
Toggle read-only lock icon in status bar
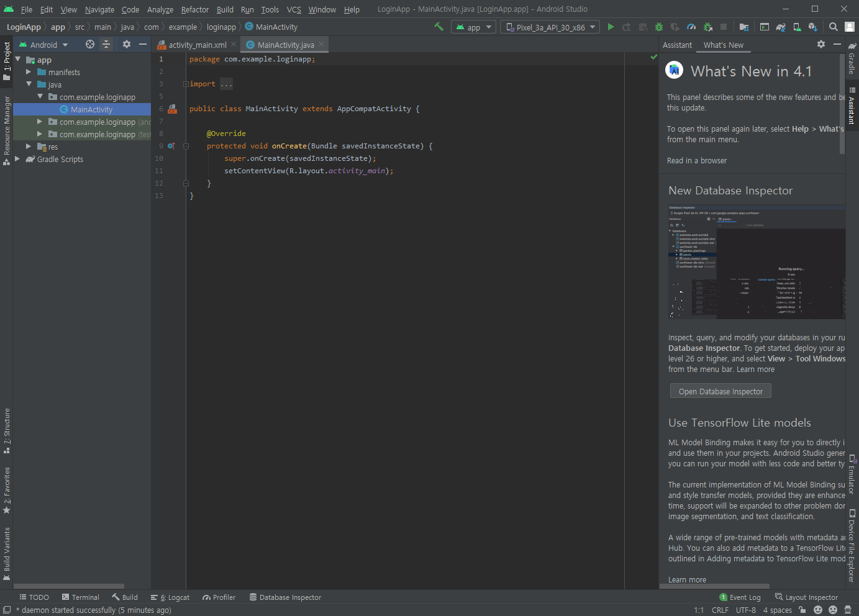coord(802,610)
